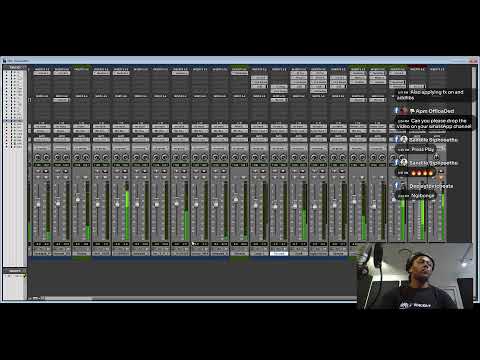Click left pan knob of ninth channel
The width and height of the screenshot is (480, 360).
(x=196, y=157)
